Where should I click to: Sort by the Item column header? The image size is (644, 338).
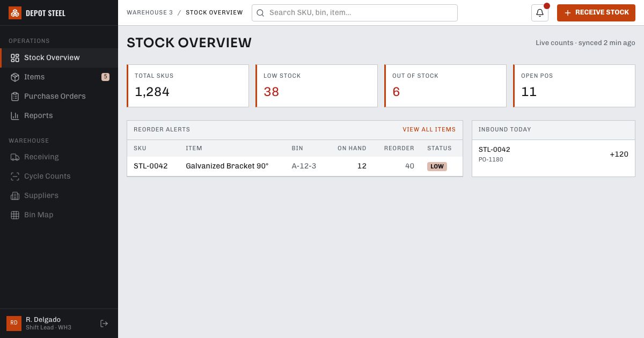click(194, 149)
